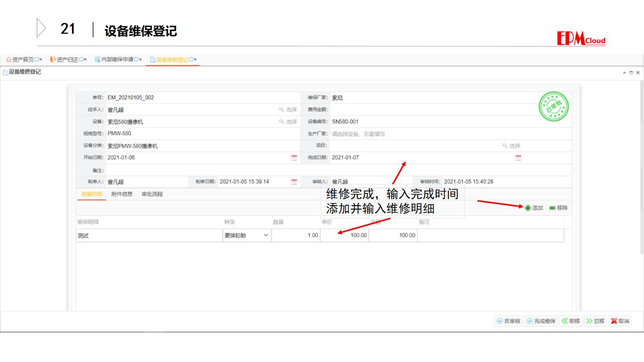Show the 单据信息 sub-tab
Screen dimensions: 644x362
pyautogui.click(x=92, y=194)
